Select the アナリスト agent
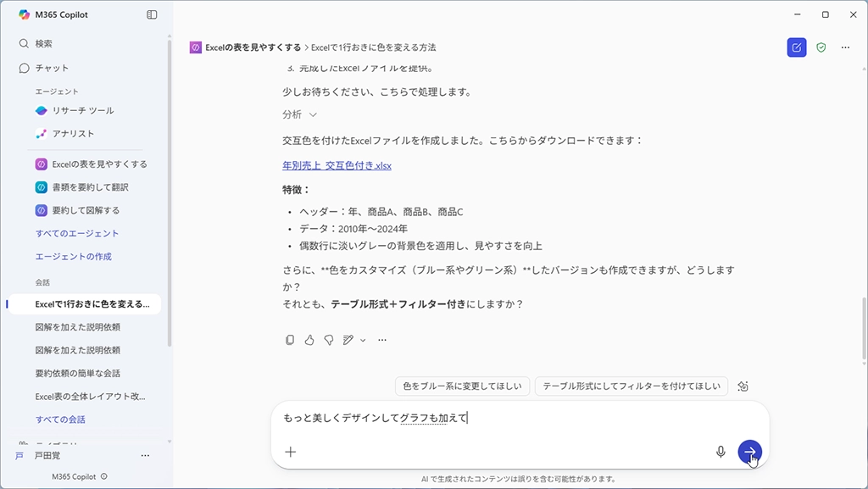 (73, 133)
